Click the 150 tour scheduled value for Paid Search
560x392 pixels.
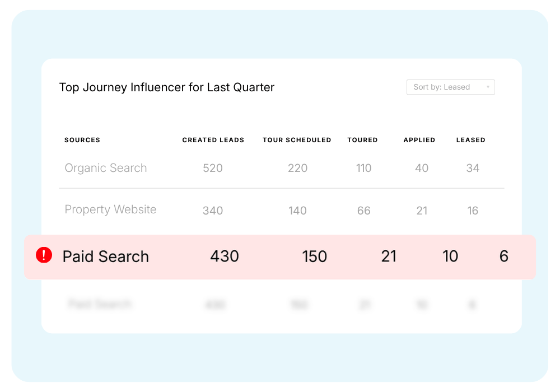coord(314,256)
